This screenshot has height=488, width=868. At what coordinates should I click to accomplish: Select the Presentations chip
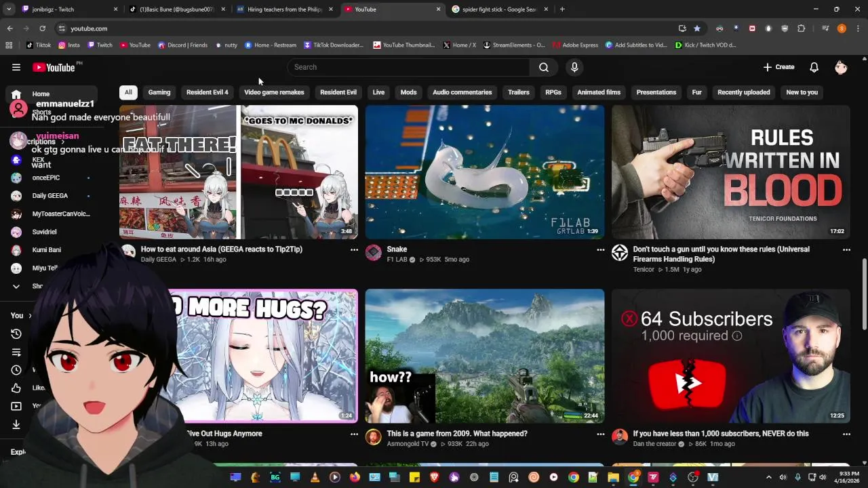tap(656, 92)
